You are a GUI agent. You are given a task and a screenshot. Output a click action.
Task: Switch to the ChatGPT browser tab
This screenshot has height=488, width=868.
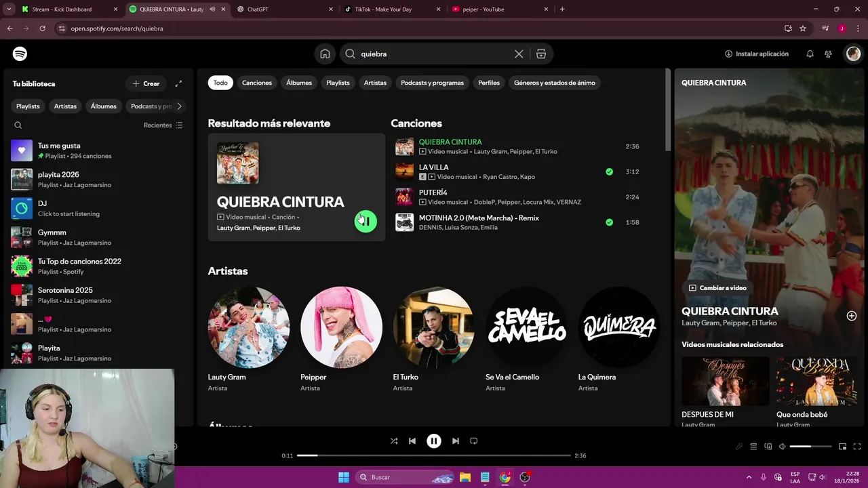point(285,9)
